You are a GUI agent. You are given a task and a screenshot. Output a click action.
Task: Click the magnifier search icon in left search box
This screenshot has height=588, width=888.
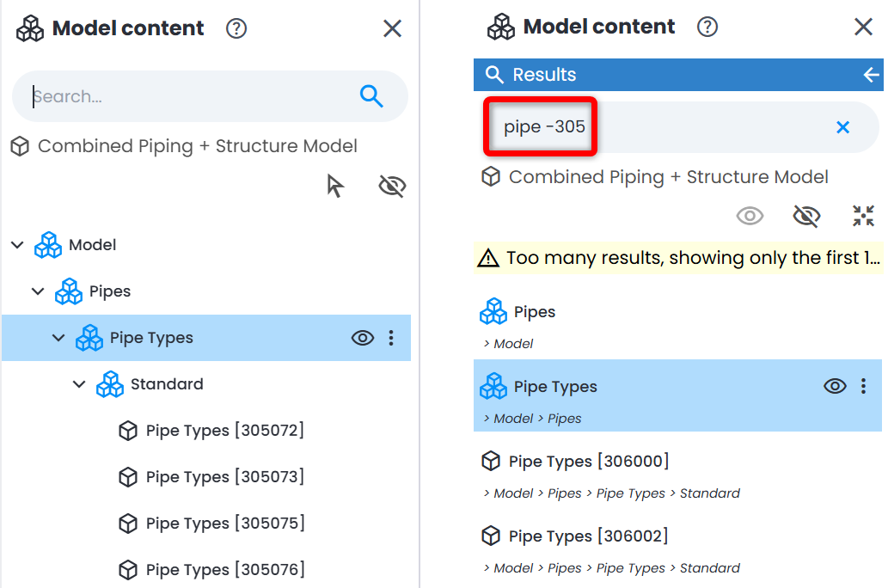[371, 96]
